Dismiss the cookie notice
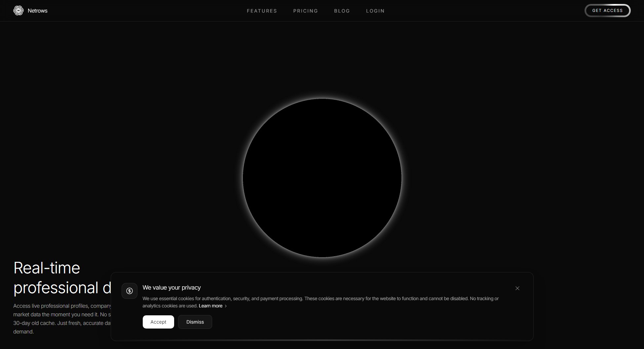Image resolution: width=644 pixels, height=349 pixels. pos(195,322)
